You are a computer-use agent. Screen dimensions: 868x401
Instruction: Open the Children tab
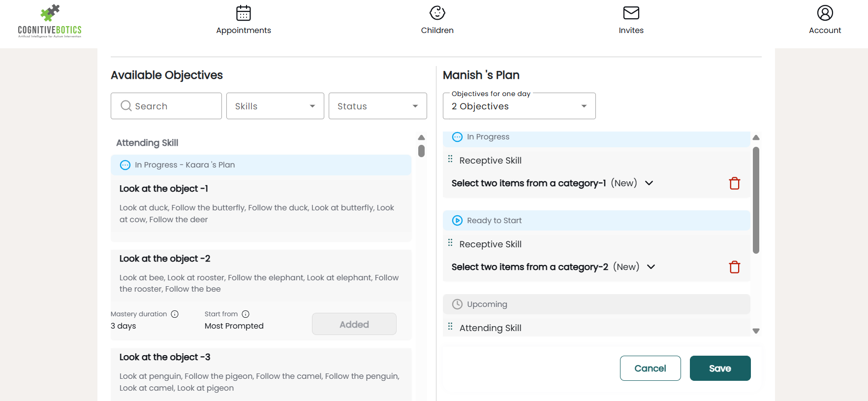(437, 20)
